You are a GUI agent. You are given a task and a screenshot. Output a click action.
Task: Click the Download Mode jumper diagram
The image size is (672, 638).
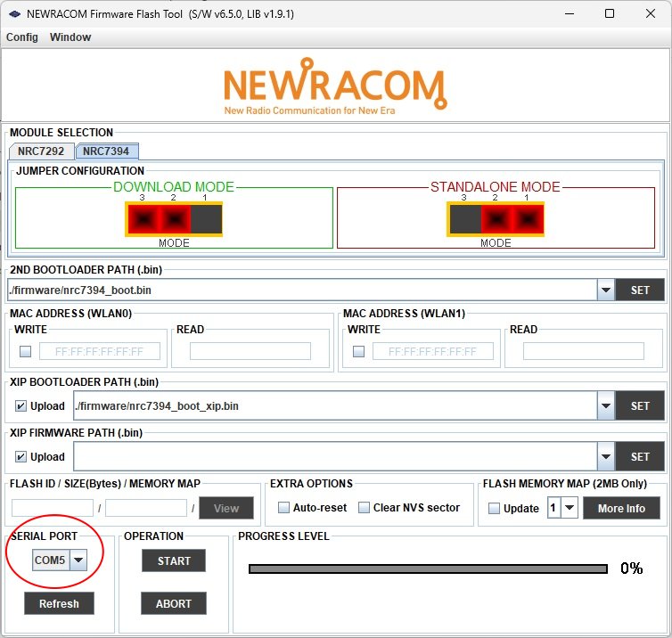click(174, 218)
